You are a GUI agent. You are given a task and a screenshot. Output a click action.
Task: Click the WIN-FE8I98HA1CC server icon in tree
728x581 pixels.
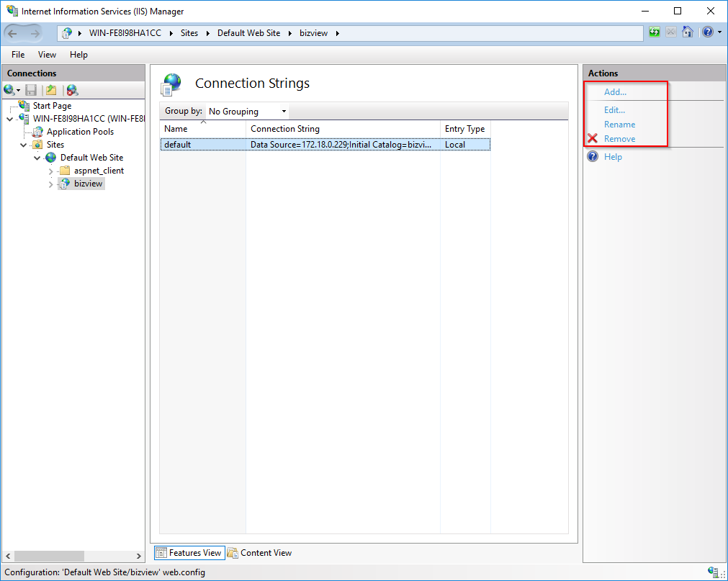(24, 118)
